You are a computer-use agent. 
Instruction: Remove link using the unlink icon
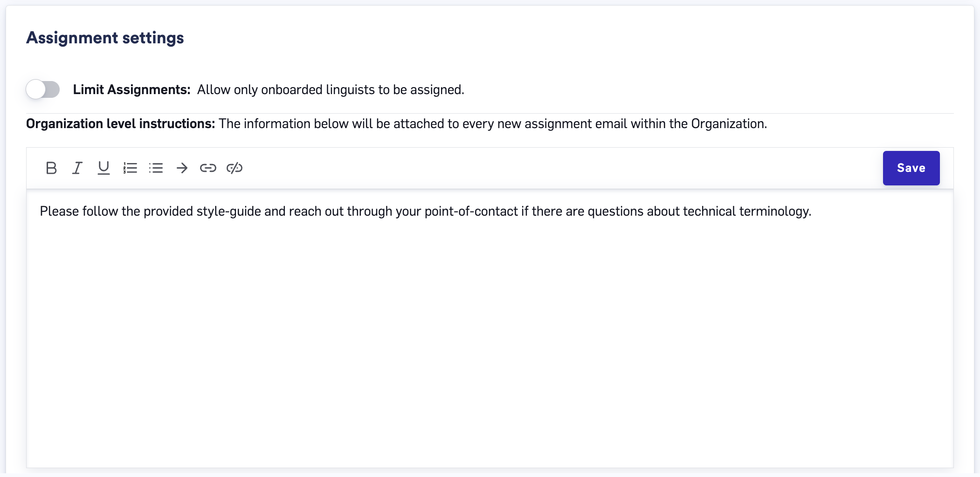click(235, 168)
